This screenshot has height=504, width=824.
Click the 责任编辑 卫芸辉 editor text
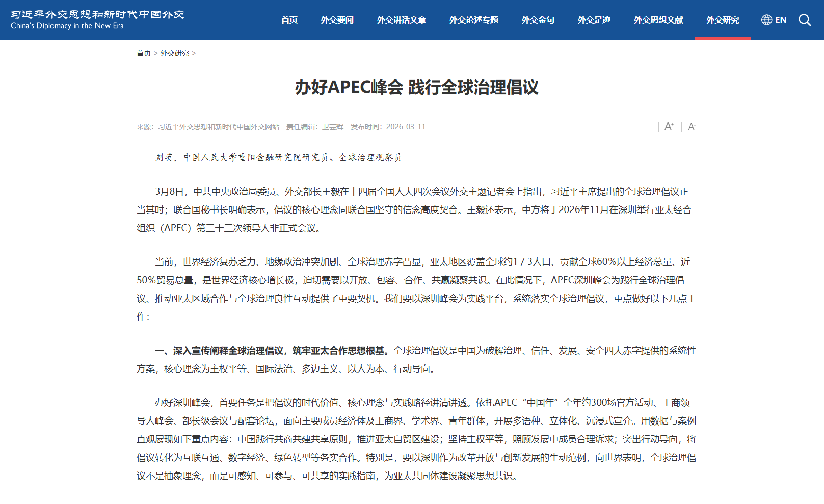[x=314, y=127]
